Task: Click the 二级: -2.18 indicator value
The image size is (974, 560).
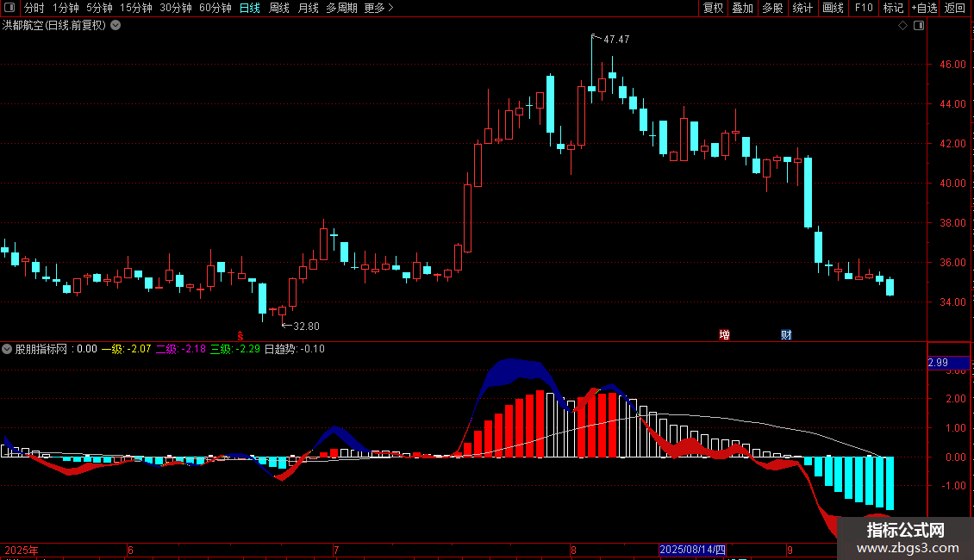Action: click(181, 349)
